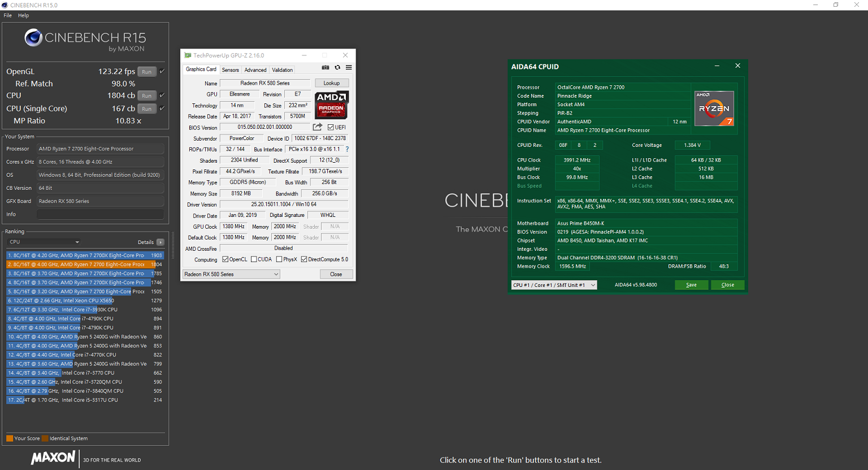Image resolution: width=868 pixels, height=470 pixels.
Task: Click the Memory Clock value 1596.5 MHz
Action: (572, 266)
